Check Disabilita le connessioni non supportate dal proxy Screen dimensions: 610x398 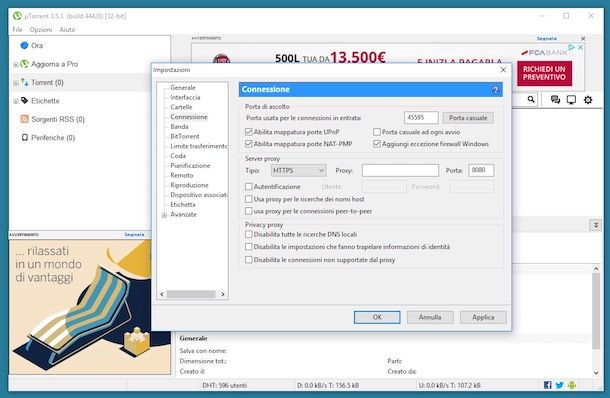pyautogui.click(x=249, y=259)
